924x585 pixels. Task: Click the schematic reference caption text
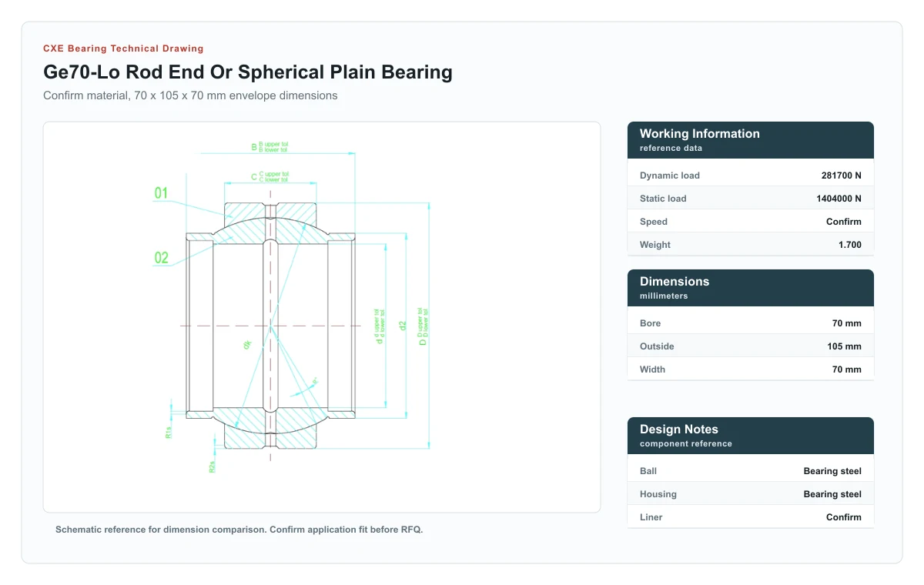(239, 530)
